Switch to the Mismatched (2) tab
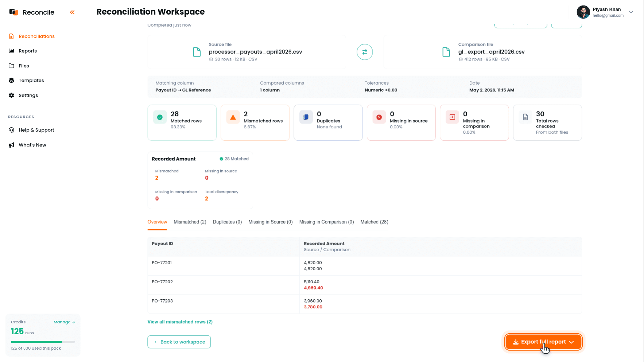 click(190, 222)
